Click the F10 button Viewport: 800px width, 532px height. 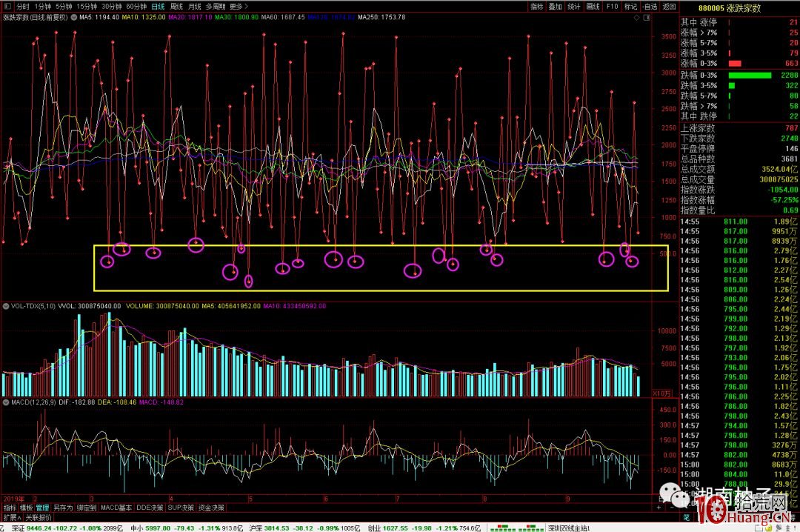[612, 6]
